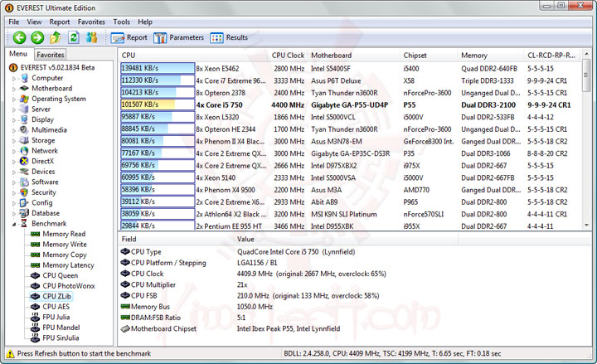
Task: Open the Help menu
Action: click(x=145, y=22)
